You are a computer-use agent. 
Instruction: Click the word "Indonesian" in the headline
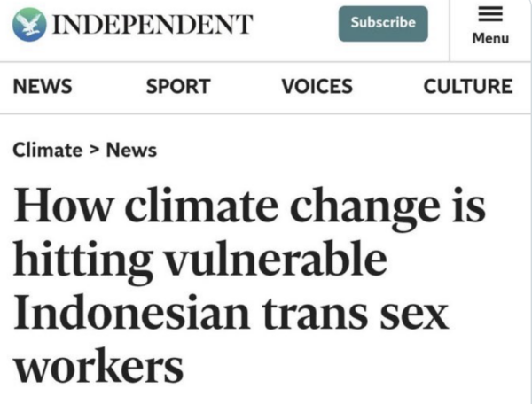pos(123,314)
